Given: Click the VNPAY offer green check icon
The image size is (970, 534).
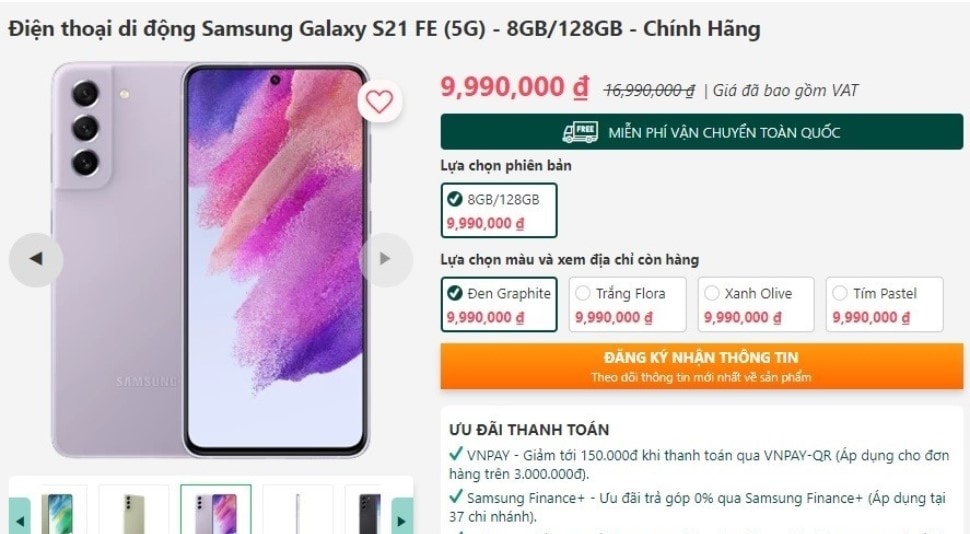Looking at the screenshot, I should point(456,454).
